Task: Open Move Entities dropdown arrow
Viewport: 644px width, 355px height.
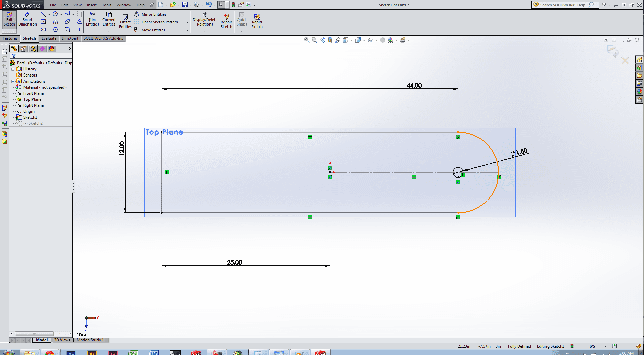Action: tap(187, 30)
